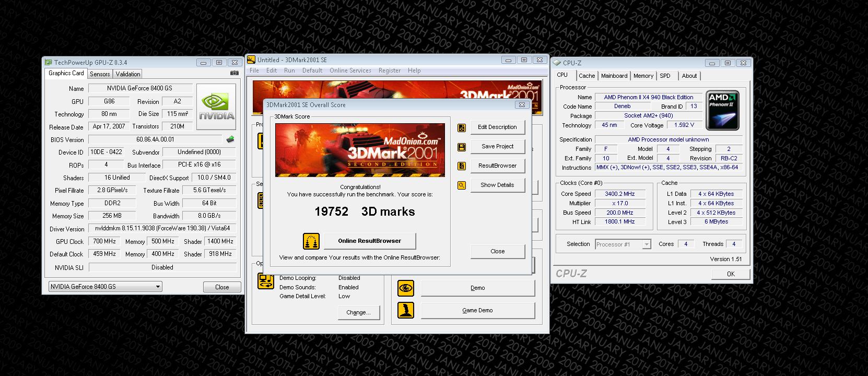Click the Game Demo joystick icon
Viewport: 868px width, 376px height.
[x=406, y=310]
